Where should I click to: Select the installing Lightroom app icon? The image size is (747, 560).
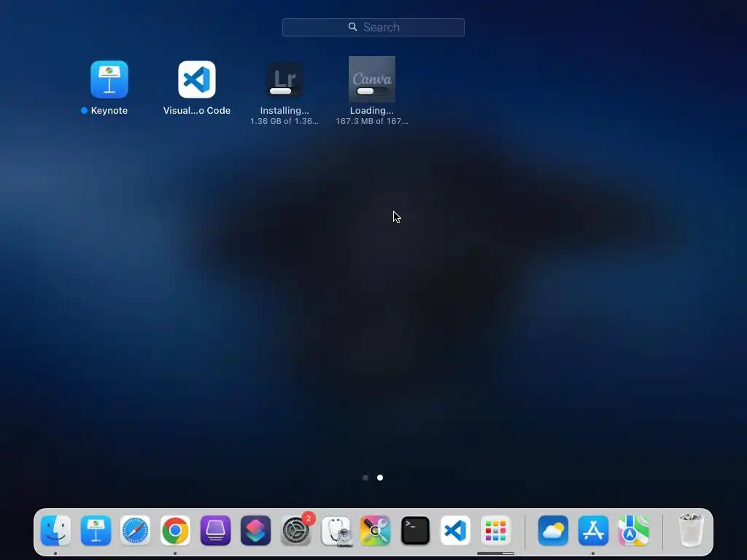285,79
